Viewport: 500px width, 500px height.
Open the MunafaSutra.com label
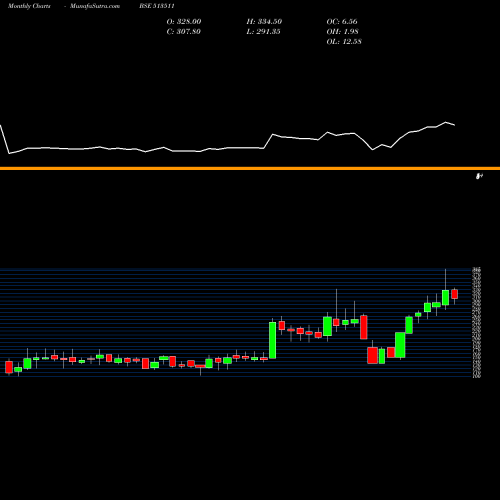[x=95, y=6]
